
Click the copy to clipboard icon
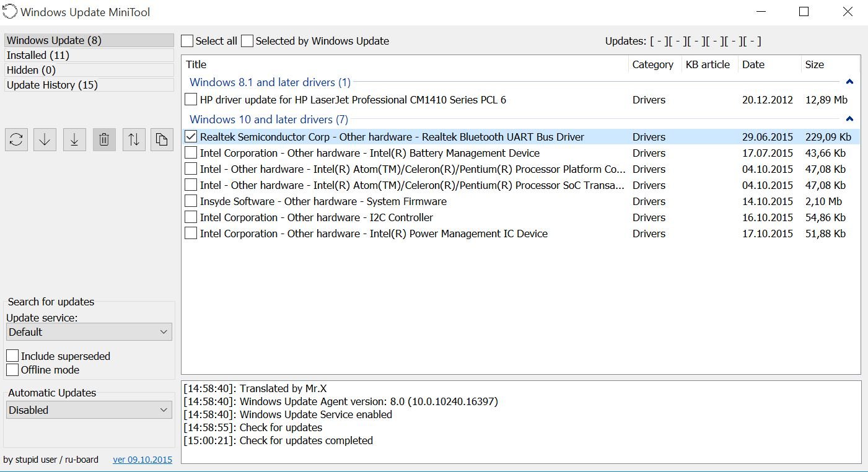click(162, 139)
